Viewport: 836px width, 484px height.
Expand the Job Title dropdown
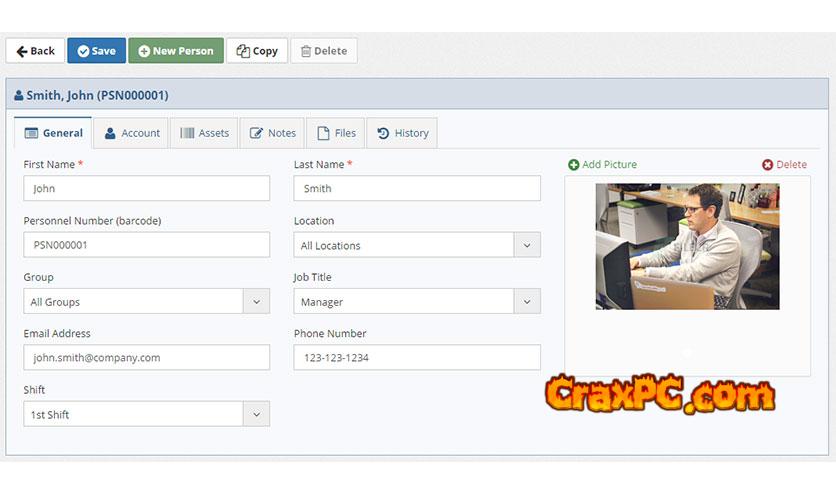point(527,301)
